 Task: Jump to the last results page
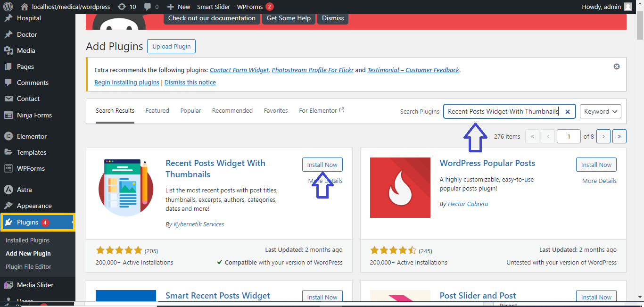click(x=619, y=136)
